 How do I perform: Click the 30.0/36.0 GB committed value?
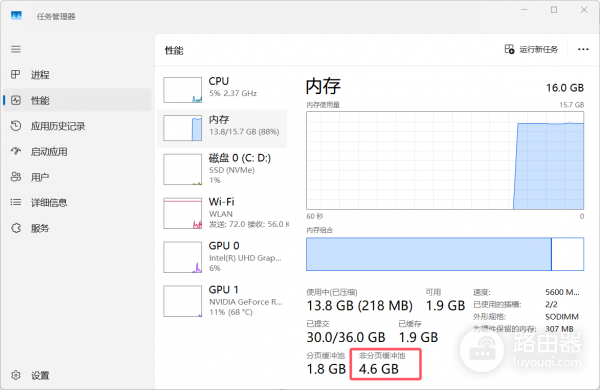click(346, 337)
